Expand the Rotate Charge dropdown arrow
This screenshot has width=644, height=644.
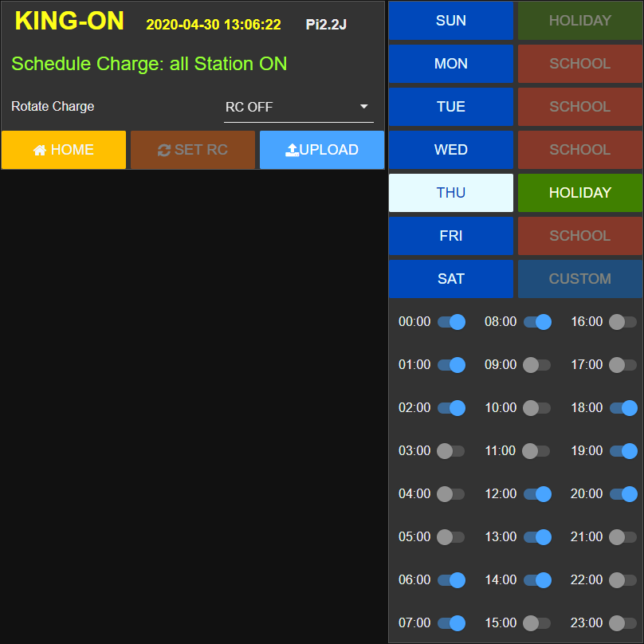pos(363,107)
